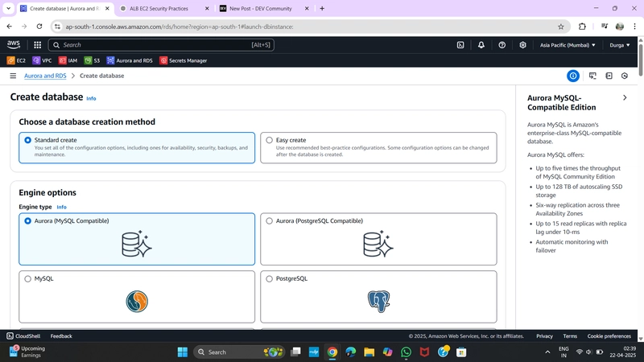Go back to the previous page

click(10, 27)
